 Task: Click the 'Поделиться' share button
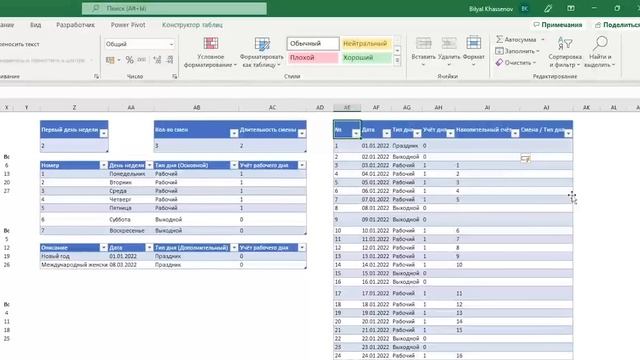617,25
